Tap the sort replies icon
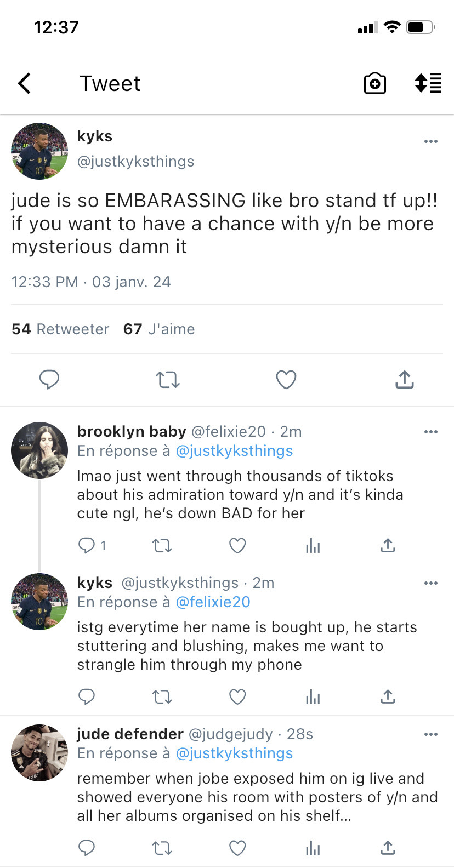The width and height of the screenshot is (454, 868). pyautogui.click(x=428, y=83)
